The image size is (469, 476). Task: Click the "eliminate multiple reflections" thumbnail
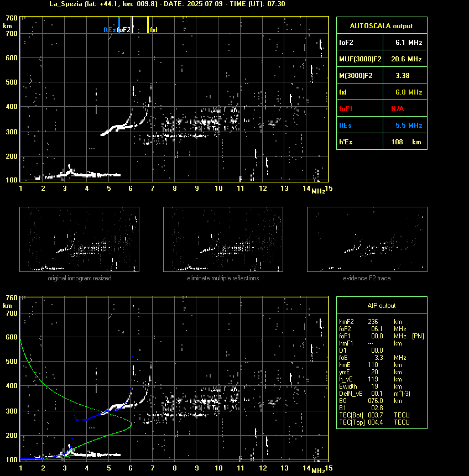[223, 239]
